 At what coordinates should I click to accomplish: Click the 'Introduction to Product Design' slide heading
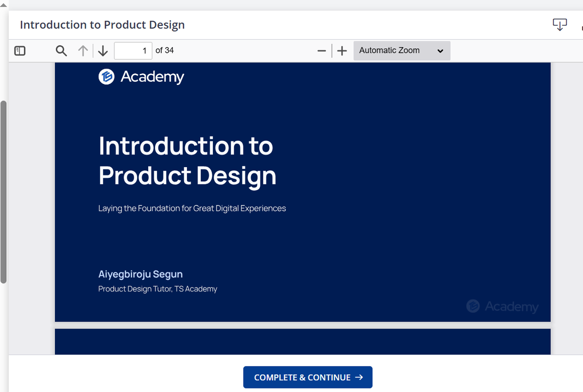click(188, 160)
